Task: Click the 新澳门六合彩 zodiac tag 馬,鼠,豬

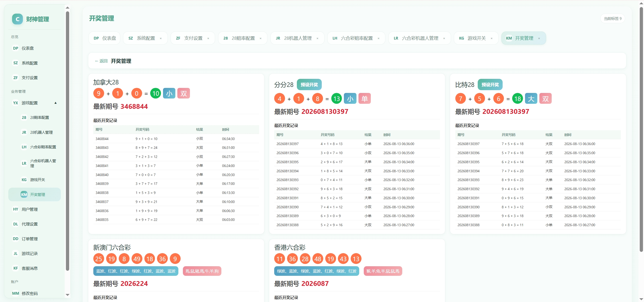Action: point(202,271)
